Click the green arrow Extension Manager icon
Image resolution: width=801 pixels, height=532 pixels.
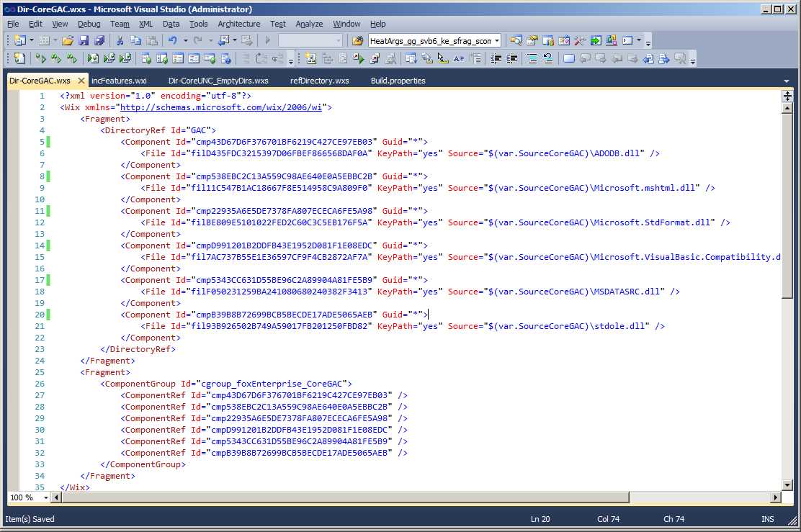[596, 40]
